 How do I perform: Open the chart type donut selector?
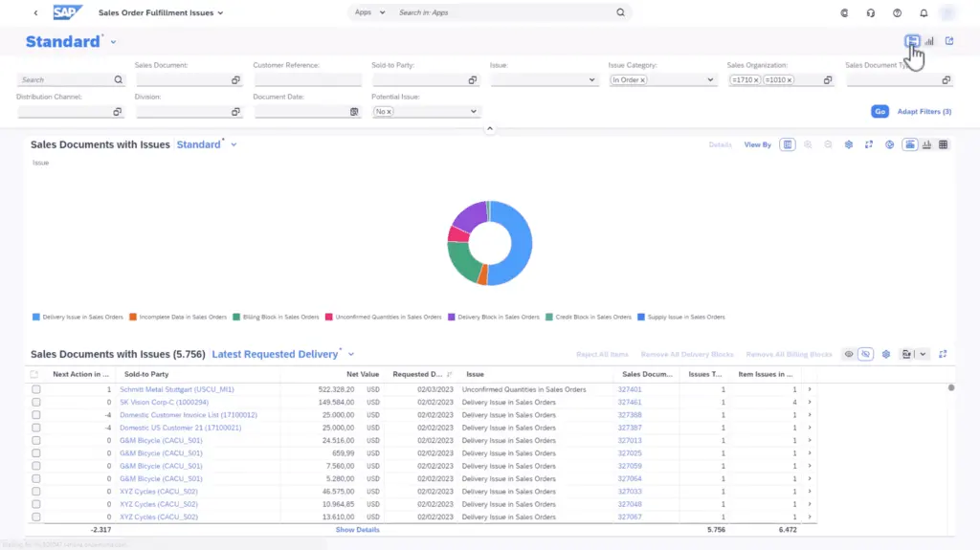889,145
